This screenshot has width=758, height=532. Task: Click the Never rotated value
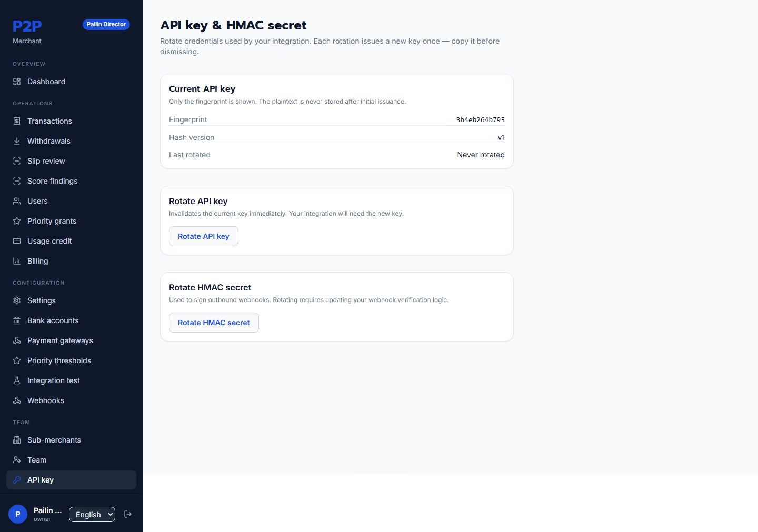481,155
